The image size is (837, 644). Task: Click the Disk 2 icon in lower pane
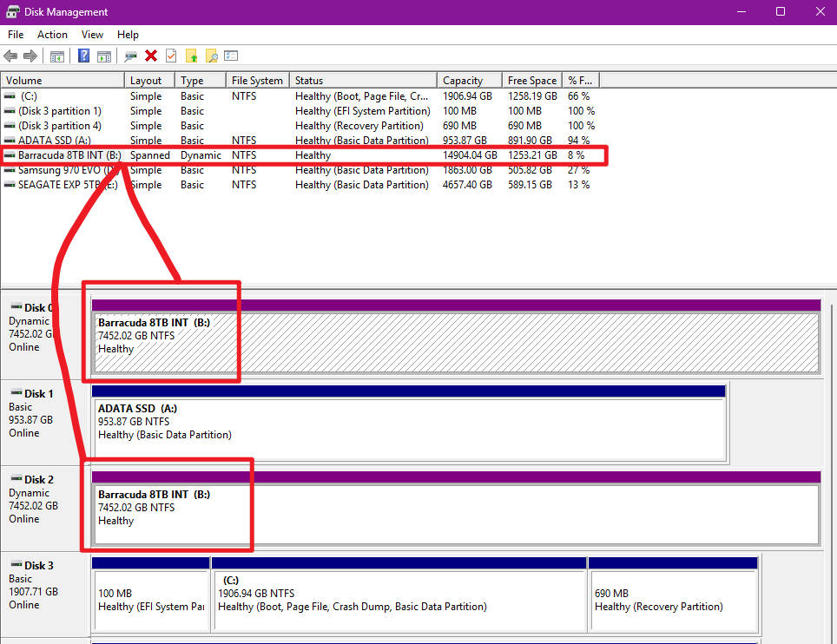[16, 478]
